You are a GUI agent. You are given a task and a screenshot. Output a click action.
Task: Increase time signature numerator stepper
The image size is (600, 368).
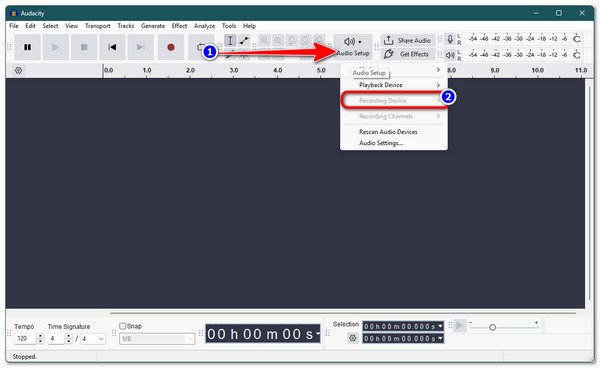tap(68, 336)
